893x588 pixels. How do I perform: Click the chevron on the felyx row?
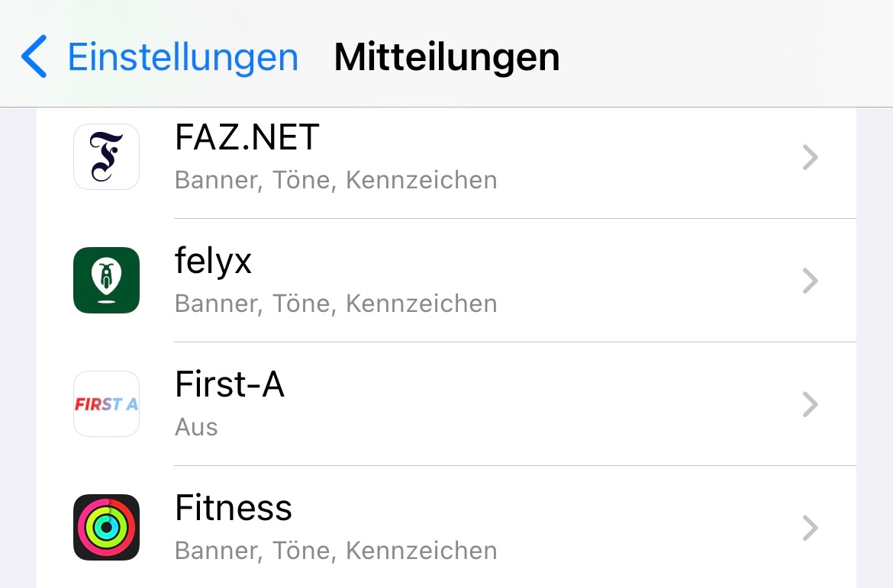coord(810,281)
